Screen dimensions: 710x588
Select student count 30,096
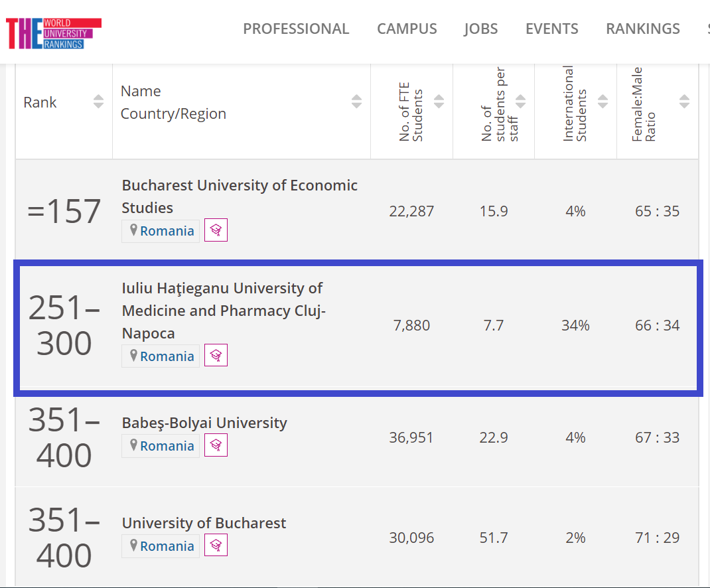pyautogui.click(x=411, y=538)
